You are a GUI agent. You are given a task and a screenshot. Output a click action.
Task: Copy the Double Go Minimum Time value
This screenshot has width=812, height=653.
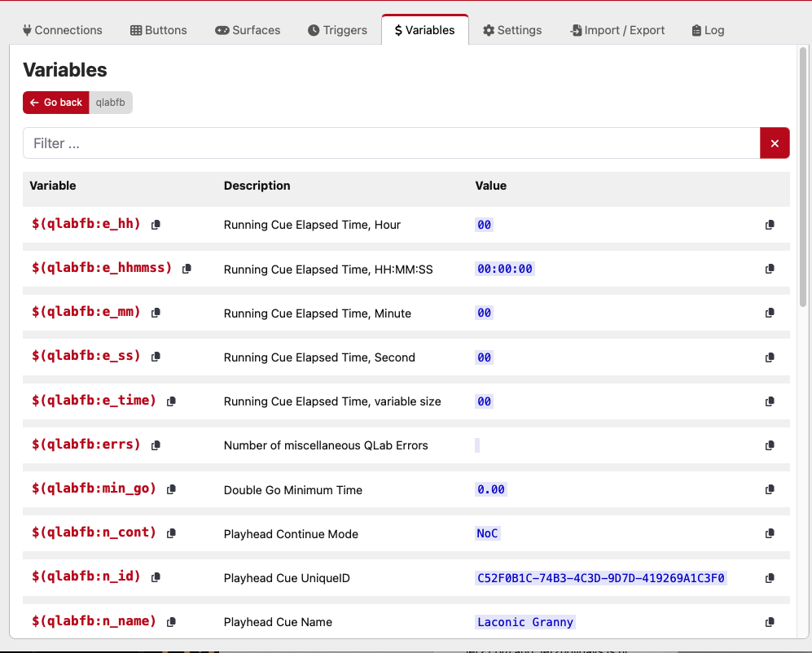pyautogui.click(x=770, y=489)
